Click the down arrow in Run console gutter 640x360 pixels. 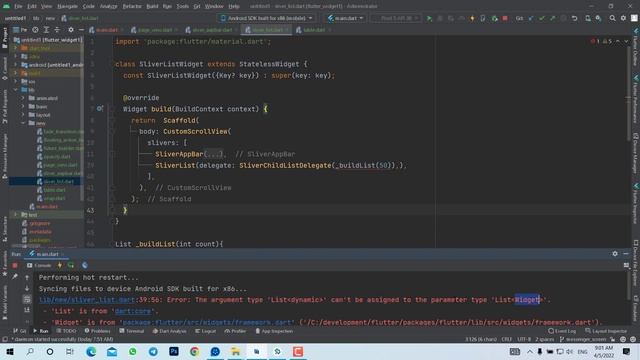click(x=27, y=289)
